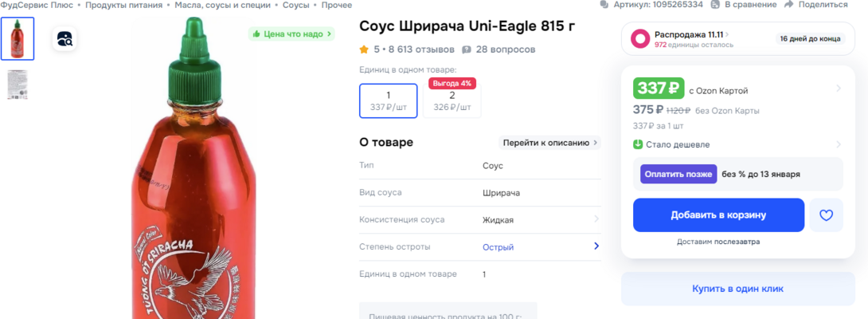Open the Sauces breadcrumb category

coord(295,5)
